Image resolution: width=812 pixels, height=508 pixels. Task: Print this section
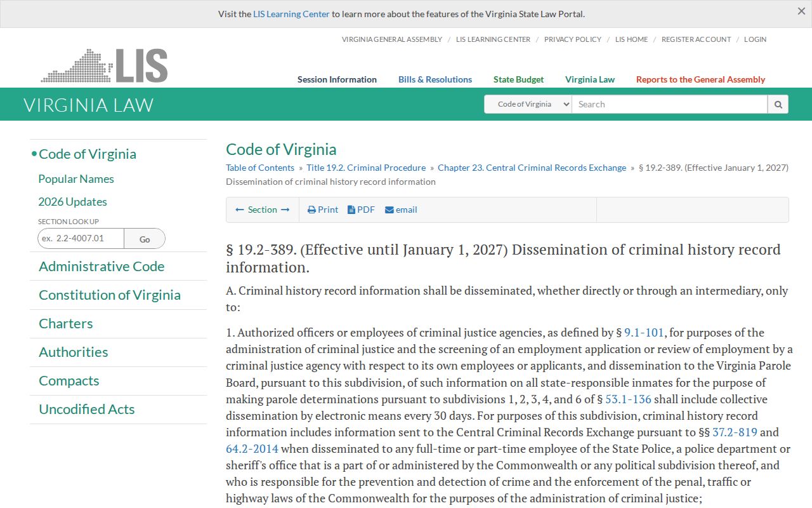[323, 210]
